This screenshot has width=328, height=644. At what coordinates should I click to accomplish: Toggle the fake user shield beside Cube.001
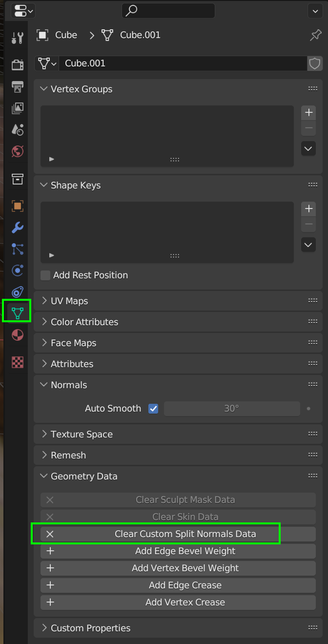click(314, 63)
